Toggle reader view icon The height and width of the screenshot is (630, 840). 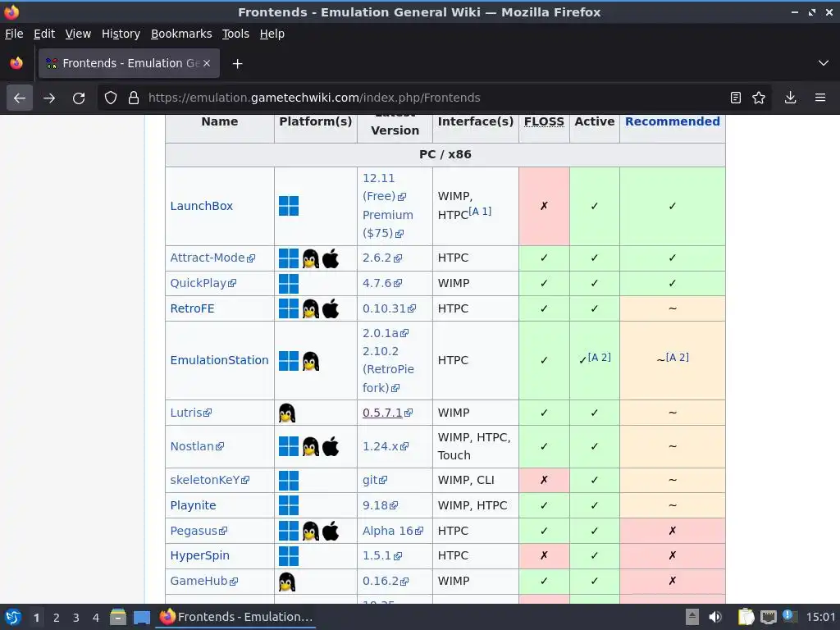pyautogui.click(x=736, y=98)
